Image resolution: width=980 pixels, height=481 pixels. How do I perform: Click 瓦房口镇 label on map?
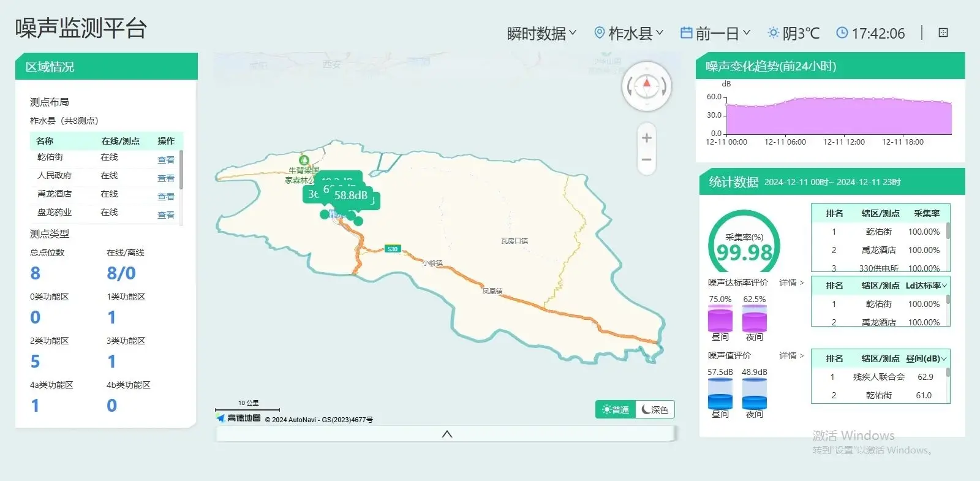[514, 241]
